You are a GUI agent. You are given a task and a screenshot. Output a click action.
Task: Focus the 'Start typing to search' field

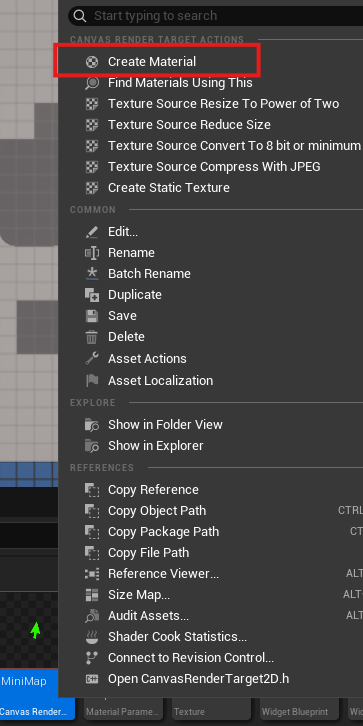point(216,16)
